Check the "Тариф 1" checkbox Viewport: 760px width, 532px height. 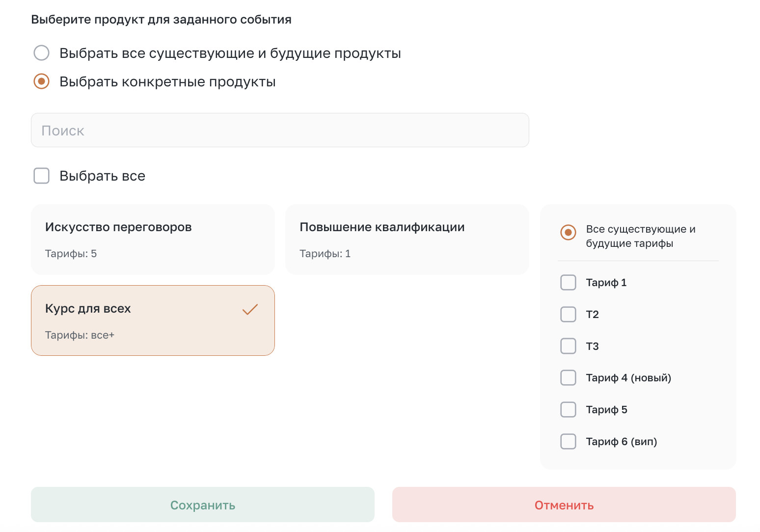(569, 283)
